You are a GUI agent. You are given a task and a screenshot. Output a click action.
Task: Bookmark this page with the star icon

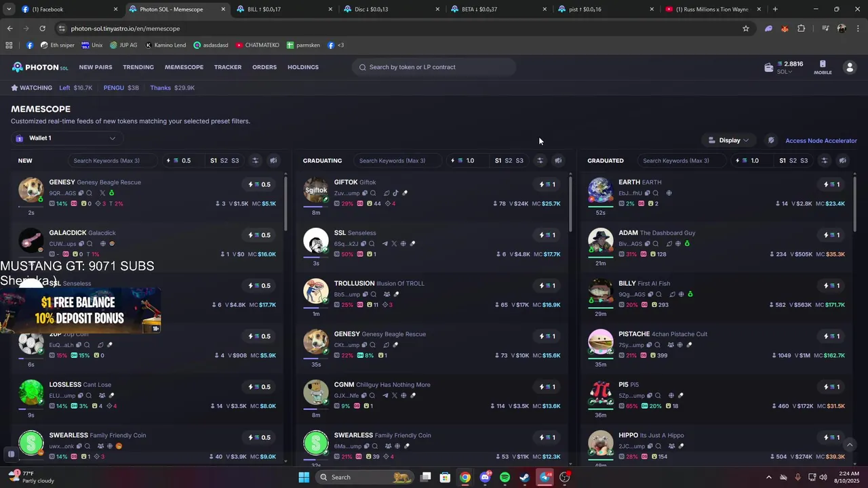point(746,28)
